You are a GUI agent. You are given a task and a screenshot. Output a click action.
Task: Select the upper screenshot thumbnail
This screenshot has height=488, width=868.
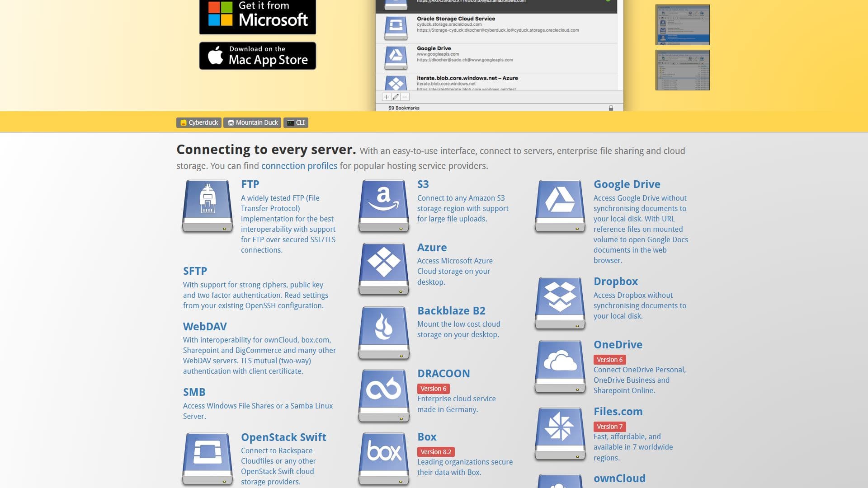683,25
